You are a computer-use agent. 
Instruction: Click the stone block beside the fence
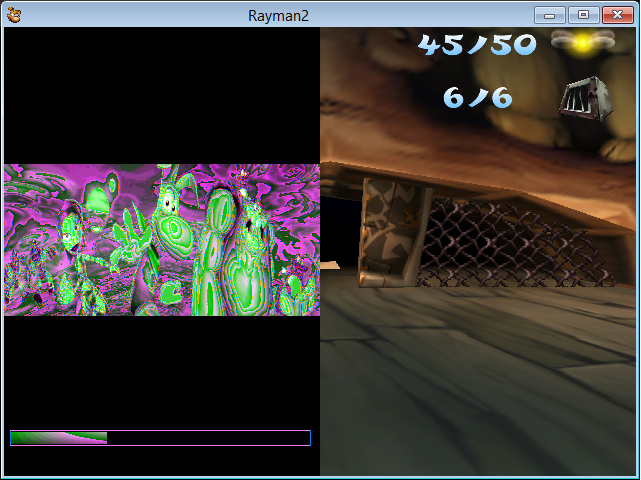tap(394, 232)
